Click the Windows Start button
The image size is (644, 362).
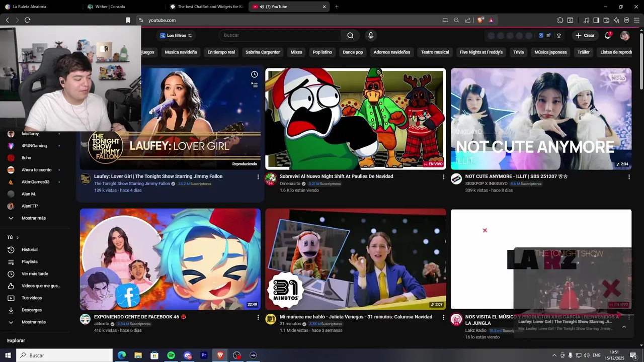point(8,355)
